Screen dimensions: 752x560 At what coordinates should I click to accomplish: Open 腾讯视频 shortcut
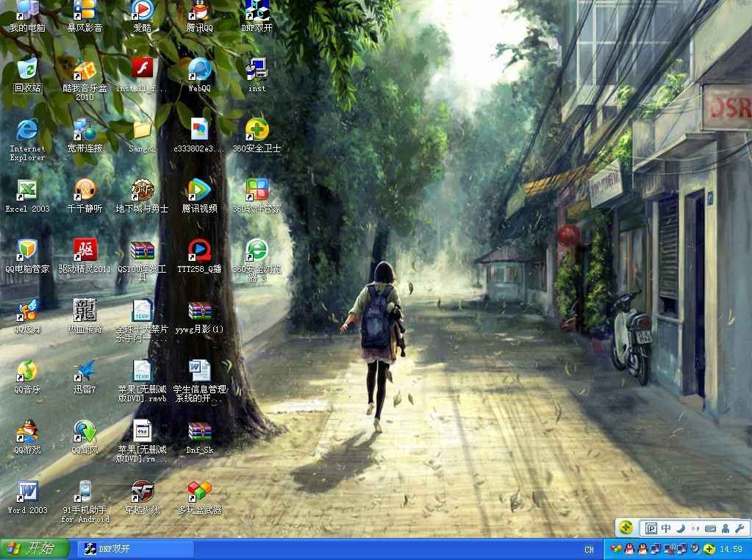[x=199, y=196]
